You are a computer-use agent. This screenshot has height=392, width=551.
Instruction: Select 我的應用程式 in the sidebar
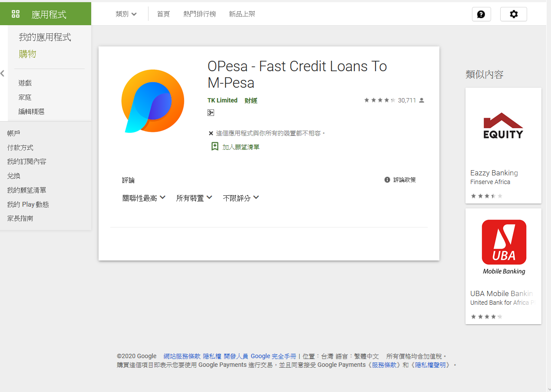tap(45, 37)
